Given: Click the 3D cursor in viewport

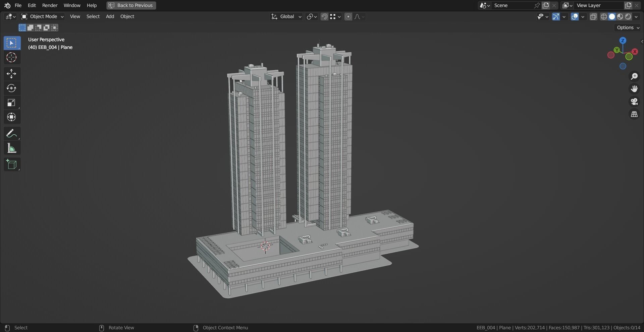Looking at the screenshot, I should point(265,246).
